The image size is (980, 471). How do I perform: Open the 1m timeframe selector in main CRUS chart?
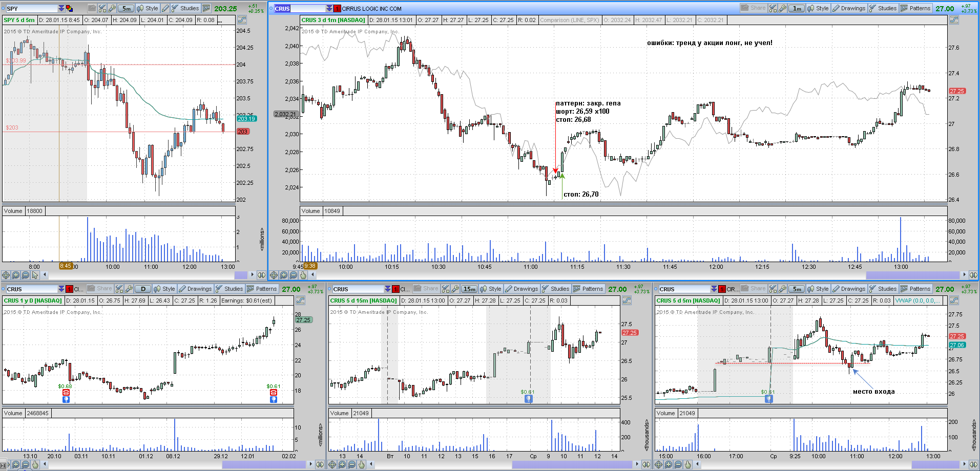[797, 8]
